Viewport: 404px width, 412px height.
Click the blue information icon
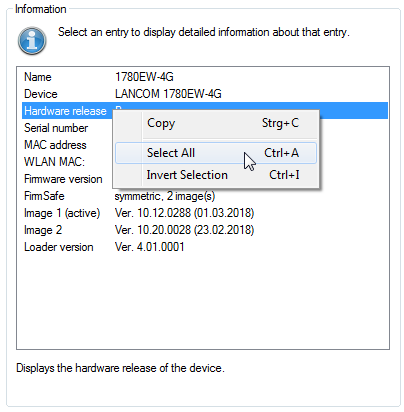coord(32,41)
